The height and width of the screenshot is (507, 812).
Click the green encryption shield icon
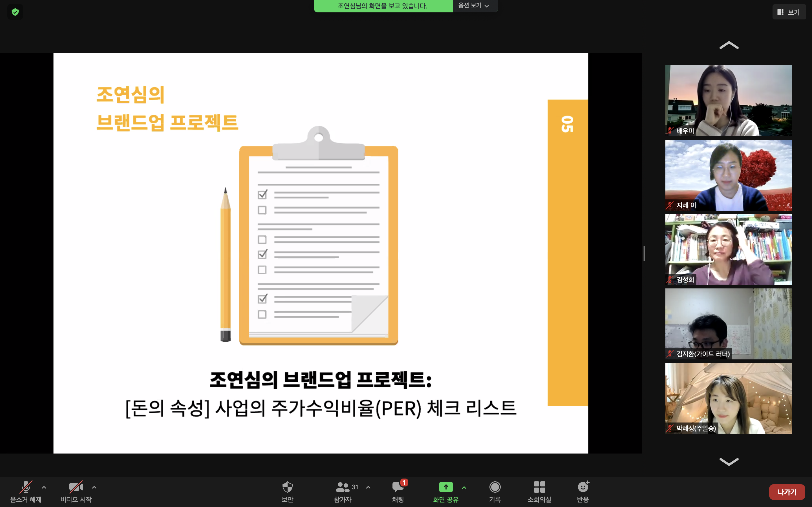pyautogui.click(x=15, y=12)
